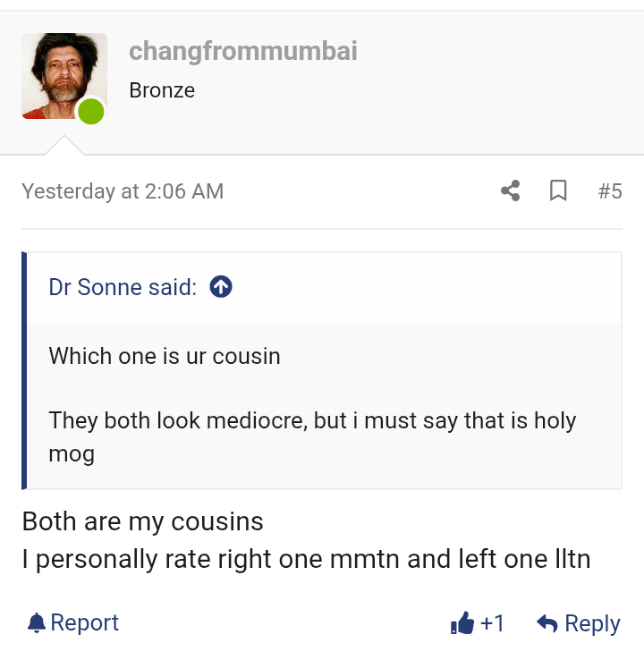Screen dimensions: 644x660
Task: Like the post with the thumbs-up icon
Action: (x=462, y=623)
